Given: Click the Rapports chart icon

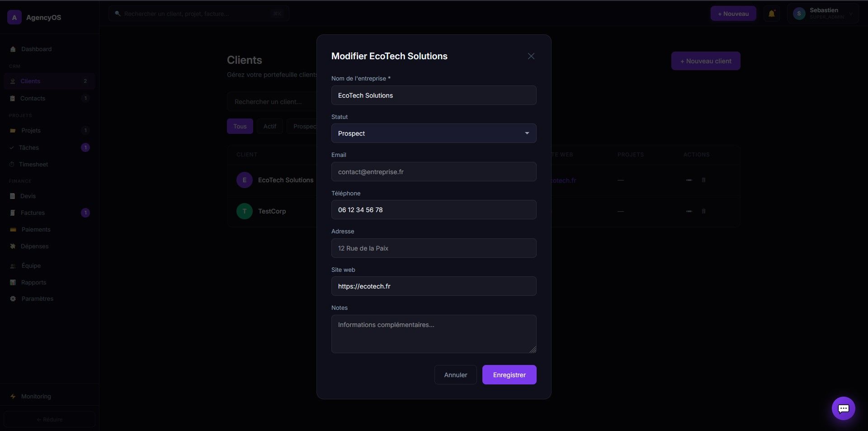Looking at the screenshot, I should (13, 283).
